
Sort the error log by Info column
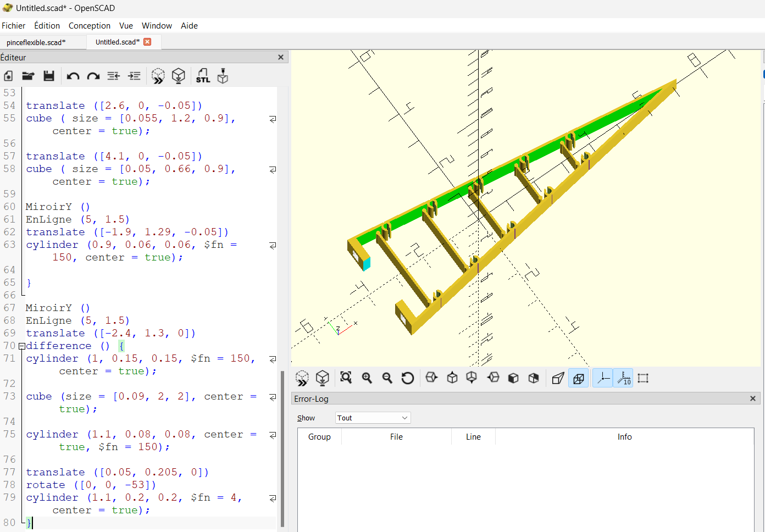click(x=624, y=437)
